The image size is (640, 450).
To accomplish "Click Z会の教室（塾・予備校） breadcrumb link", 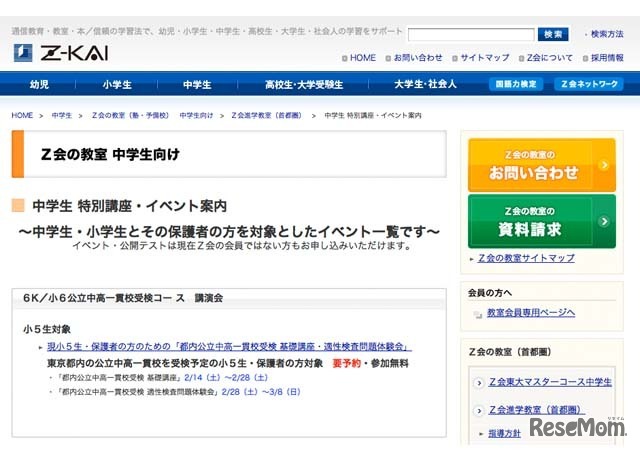I will [x=130, y=116].
